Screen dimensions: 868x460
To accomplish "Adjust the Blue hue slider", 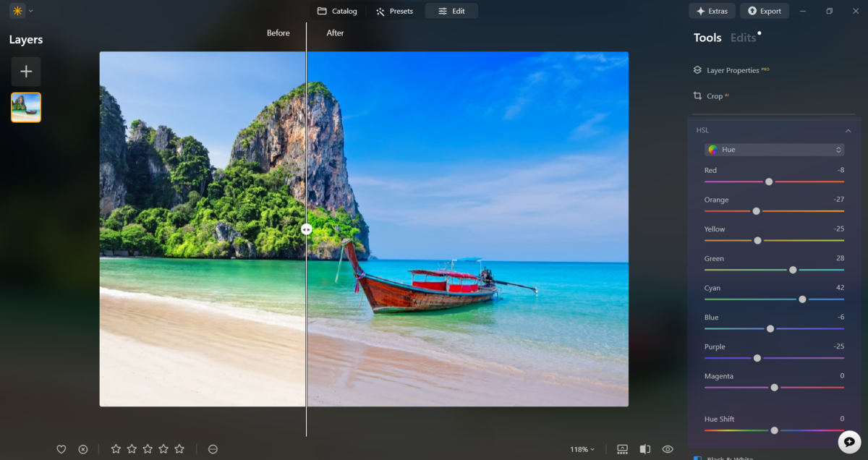I will tap(774, 328).
